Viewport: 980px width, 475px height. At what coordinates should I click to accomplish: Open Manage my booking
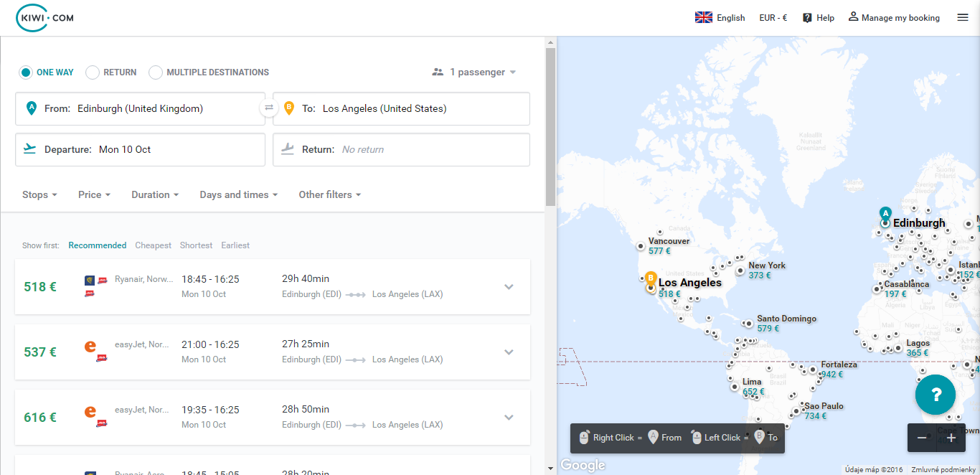[894, 18]
